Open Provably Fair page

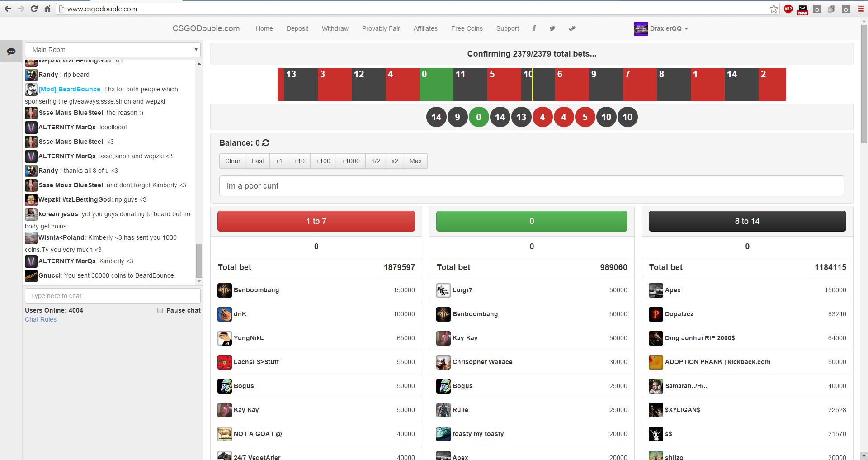[381, 28]
